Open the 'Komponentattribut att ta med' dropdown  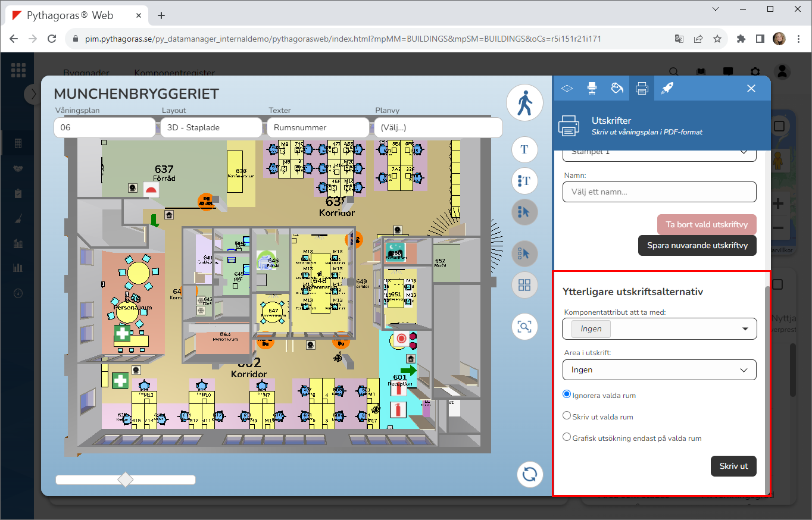[x=659, y=328]
